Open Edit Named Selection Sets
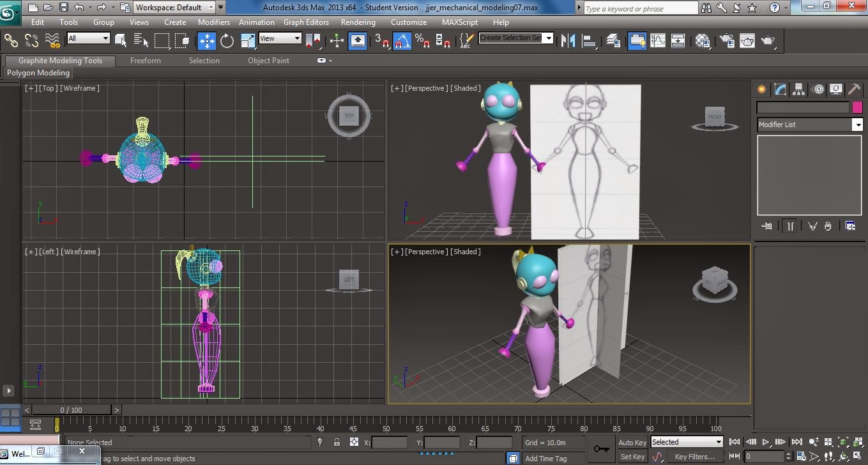Viewport: 868px width, 465px height. coord(466,41)
